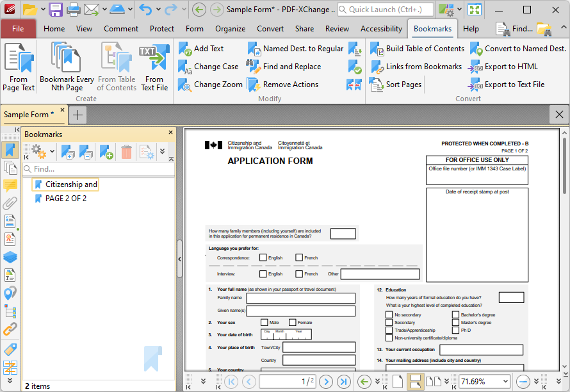Check Interview English checkbox

263,274
